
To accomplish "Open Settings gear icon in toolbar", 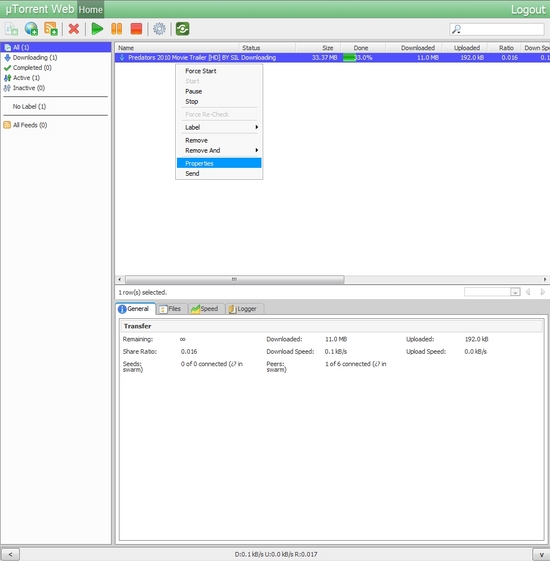I will (159, 29).
